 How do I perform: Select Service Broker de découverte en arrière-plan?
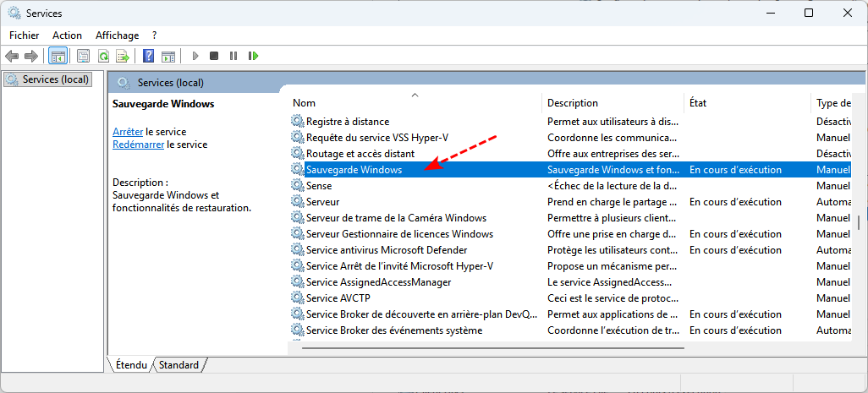pos(422,314)
